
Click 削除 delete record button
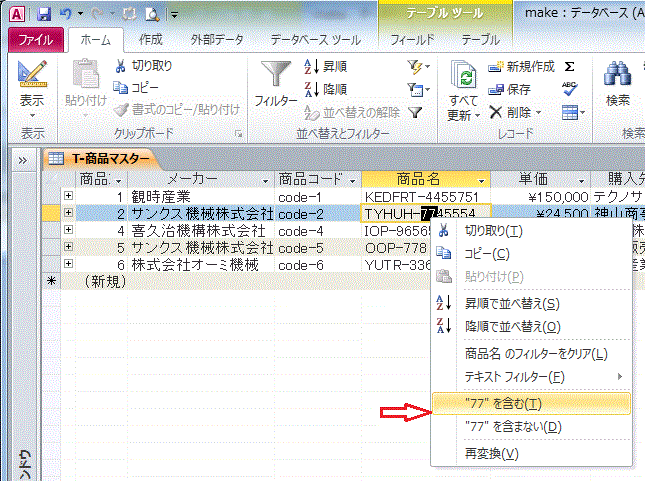515,112
